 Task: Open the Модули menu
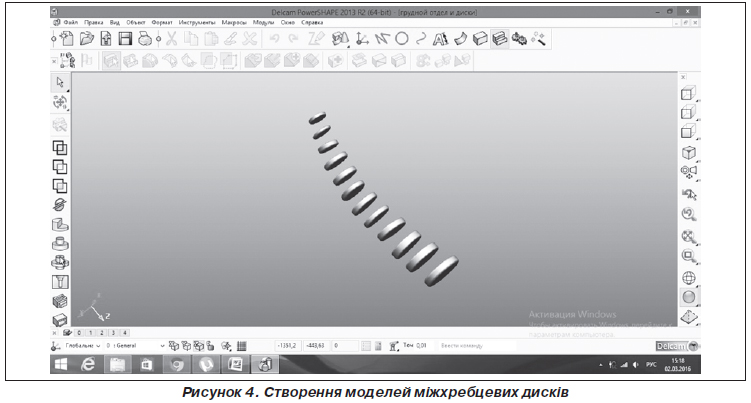(263, 23)
